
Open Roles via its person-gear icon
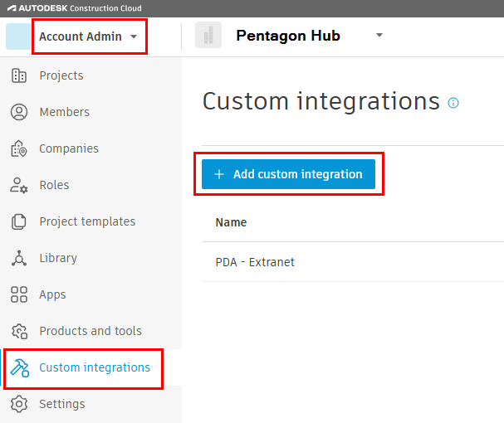point(19,185)
